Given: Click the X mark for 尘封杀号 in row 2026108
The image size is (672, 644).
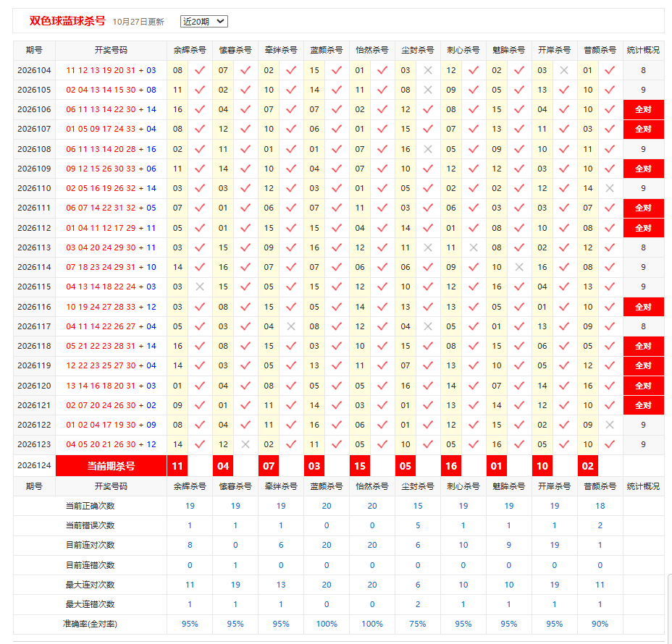Looking at the screenshot, I should 428,149.
